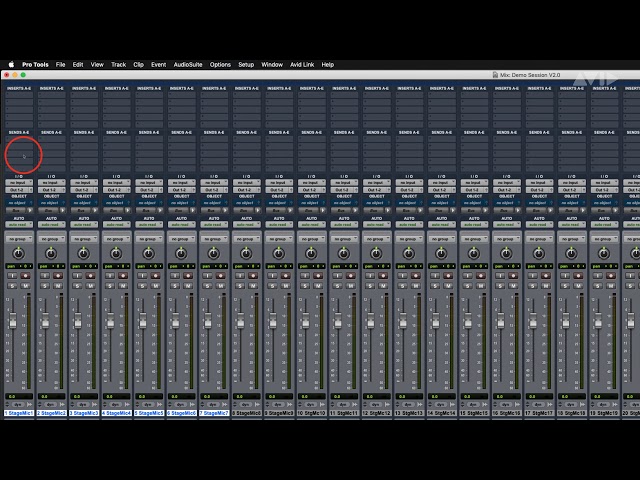Screen dimensions: 640x480
Task: Solo the StageMic9 track
Action: (x=272, y=286)
